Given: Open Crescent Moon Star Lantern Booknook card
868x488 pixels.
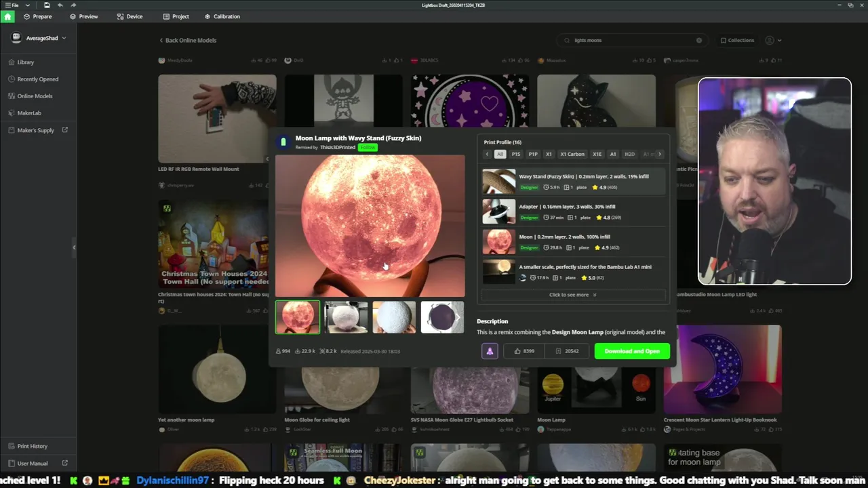Looking at the screenshot, I should pos(722,380).
